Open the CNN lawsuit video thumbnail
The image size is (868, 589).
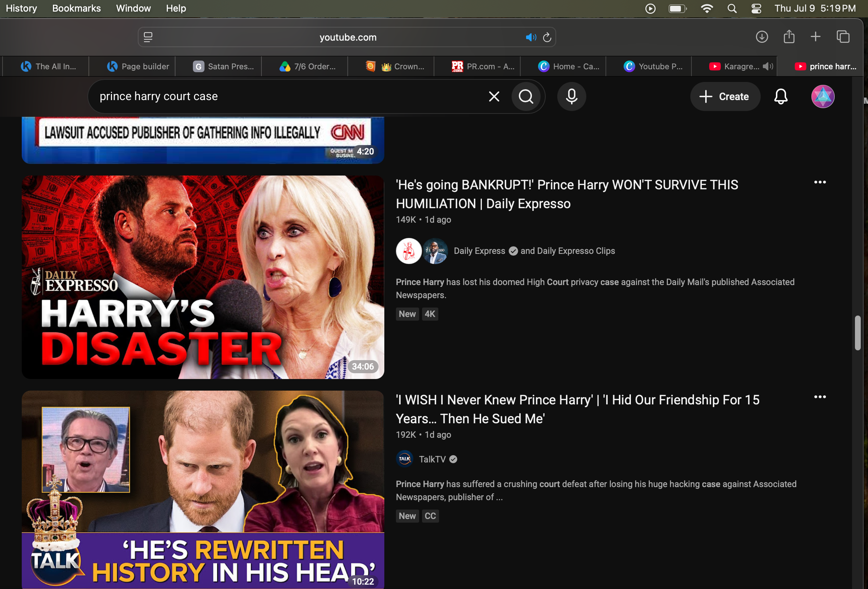click(x=203, y=140)
